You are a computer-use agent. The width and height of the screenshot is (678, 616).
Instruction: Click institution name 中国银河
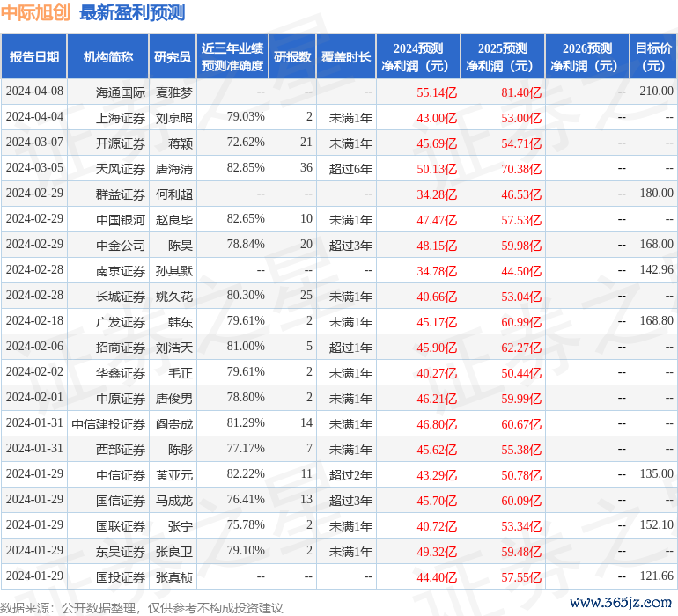121,220
